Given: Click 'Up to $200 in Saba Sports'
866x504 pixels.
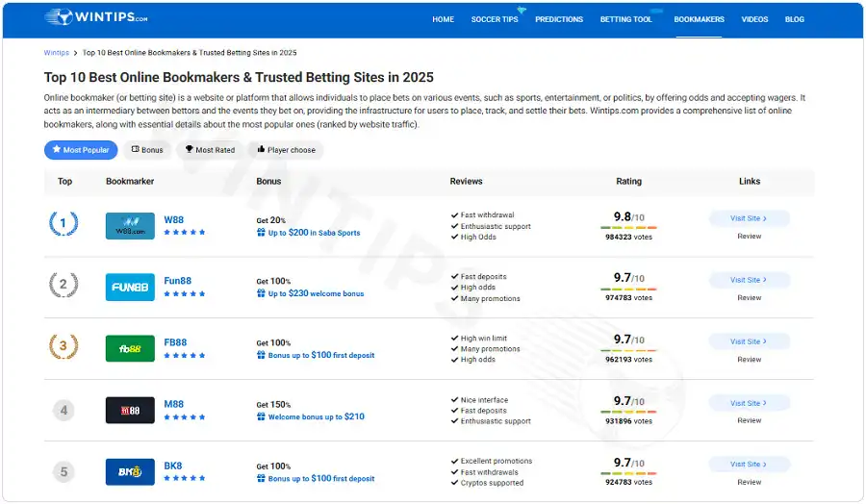Looking at the screenshot, I should coord(314,233).
